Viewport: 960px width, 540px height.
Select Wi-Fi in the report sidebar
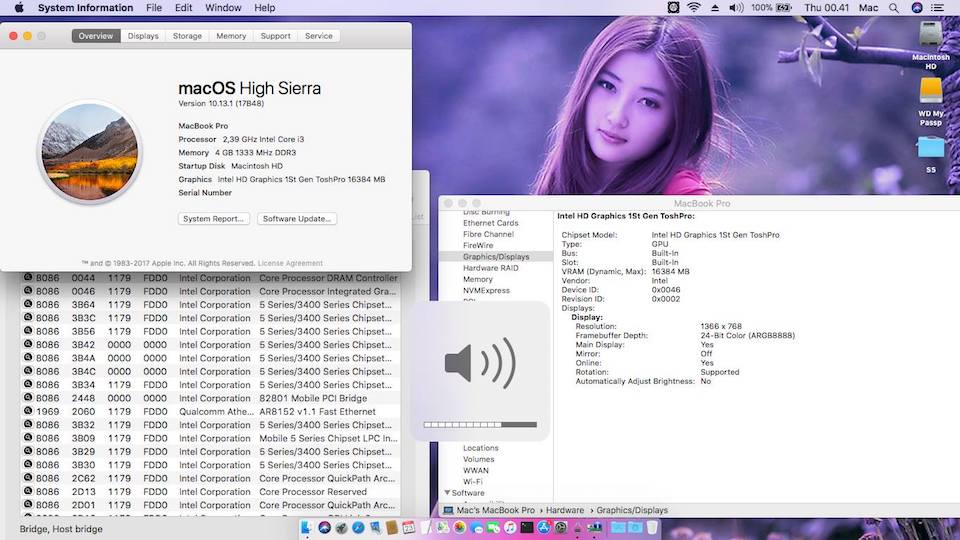pyautogui.click(x=472, y=481)
